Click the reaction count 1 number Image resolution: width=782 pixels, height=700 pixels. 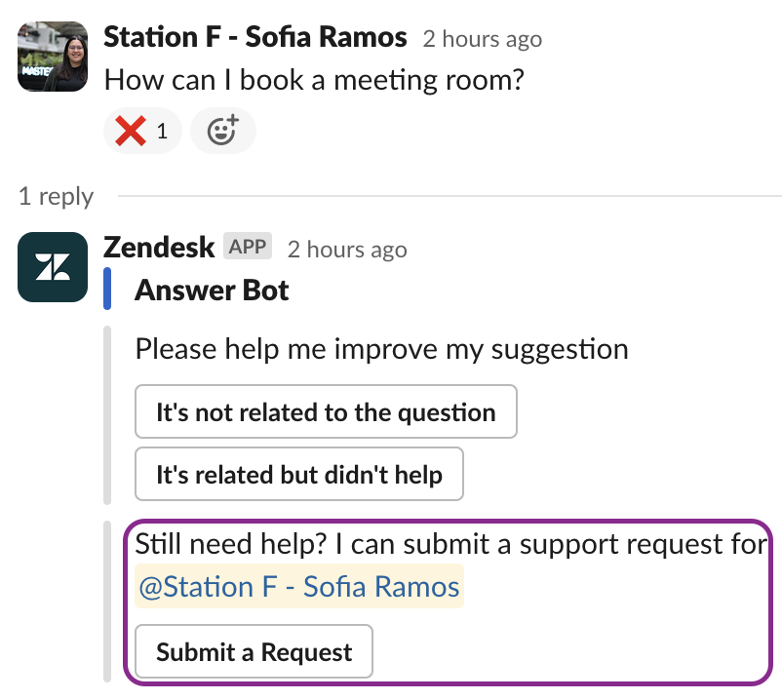coord(162,131)
